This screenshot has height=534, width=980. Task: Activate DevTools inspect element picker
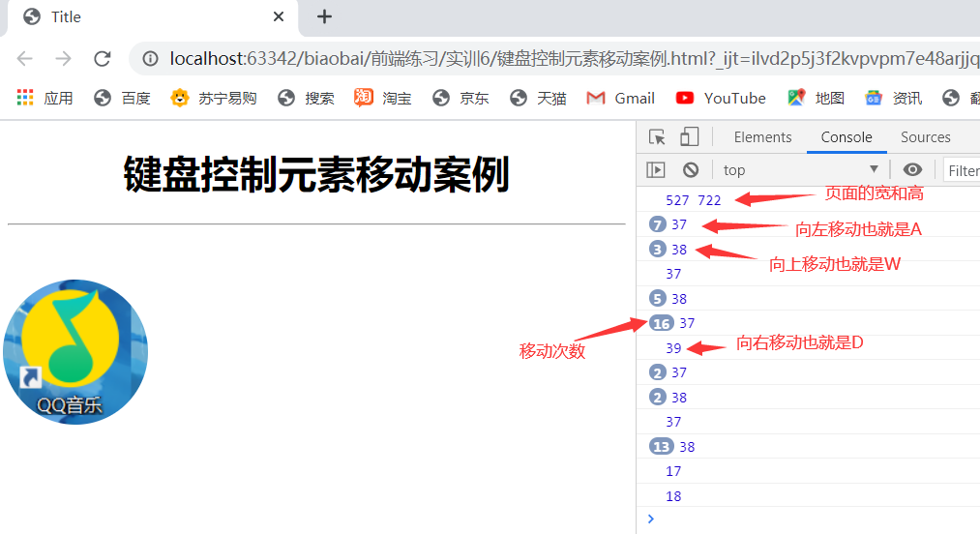657,137
